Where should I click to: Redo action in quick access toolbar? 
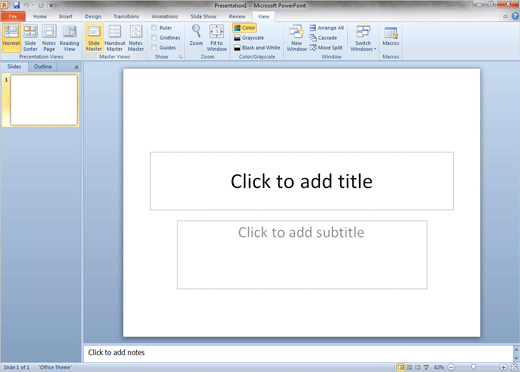click(x=41, y=5)
